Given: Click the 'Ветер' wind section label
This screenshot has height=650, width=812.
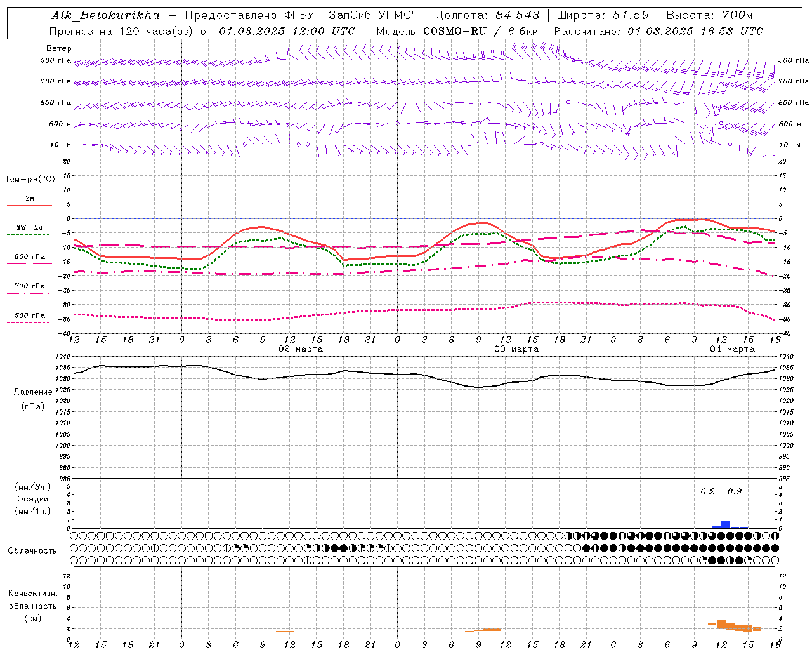Looking at the screenshot, I should coord(59,48).
